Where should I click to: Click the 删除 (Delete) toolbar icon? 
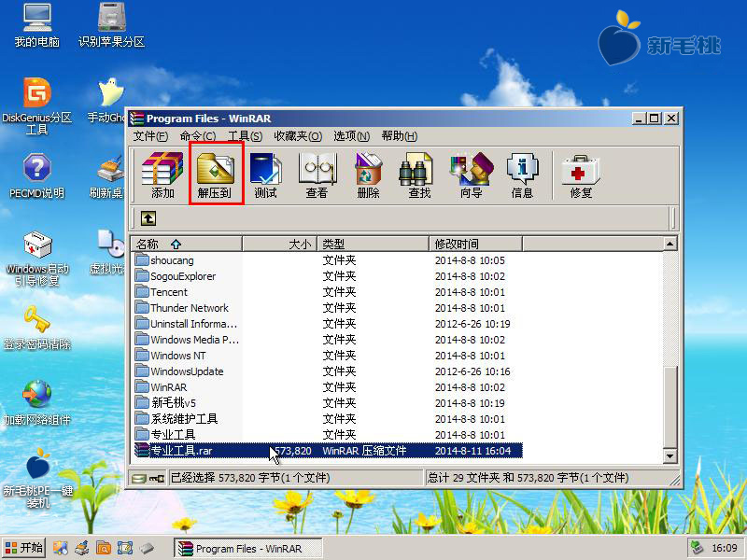pos(368,175)
